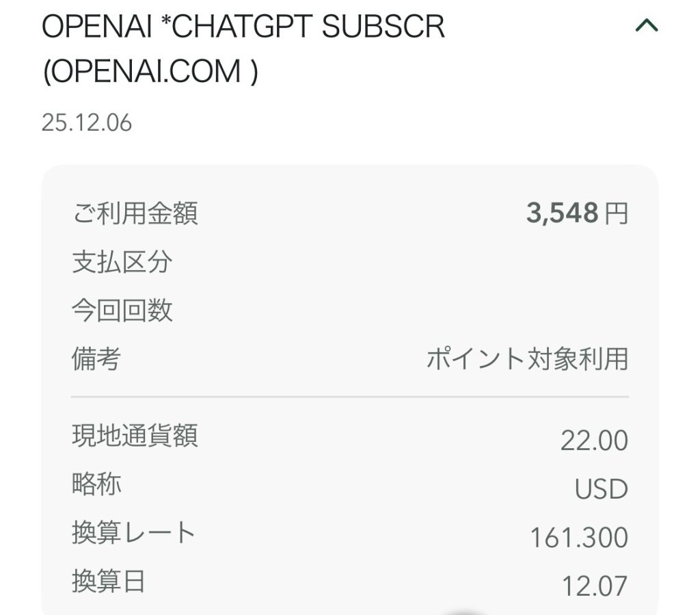Click the divider line below 備考
This screenshot has width=700, height=615.
coord(349,397)
